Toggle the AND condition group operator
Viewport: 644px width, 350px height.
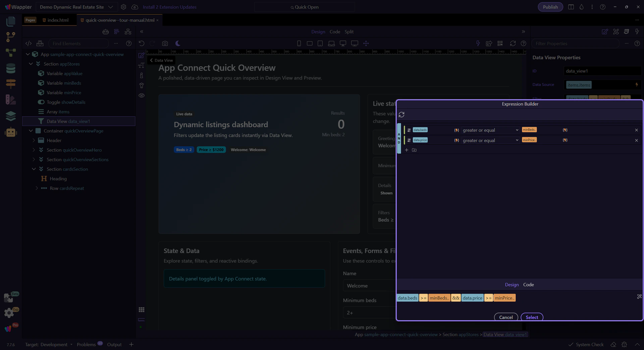coord(399,138)
